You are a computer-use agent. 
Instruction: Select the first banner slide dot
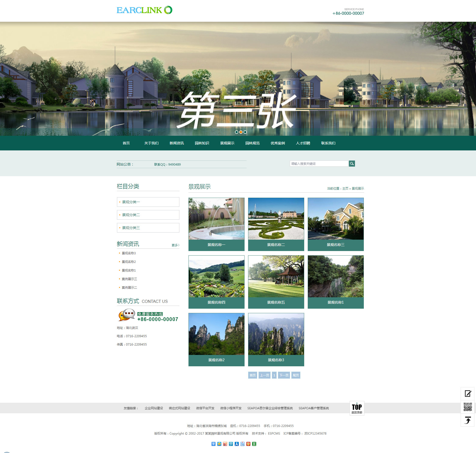[236, 132]
